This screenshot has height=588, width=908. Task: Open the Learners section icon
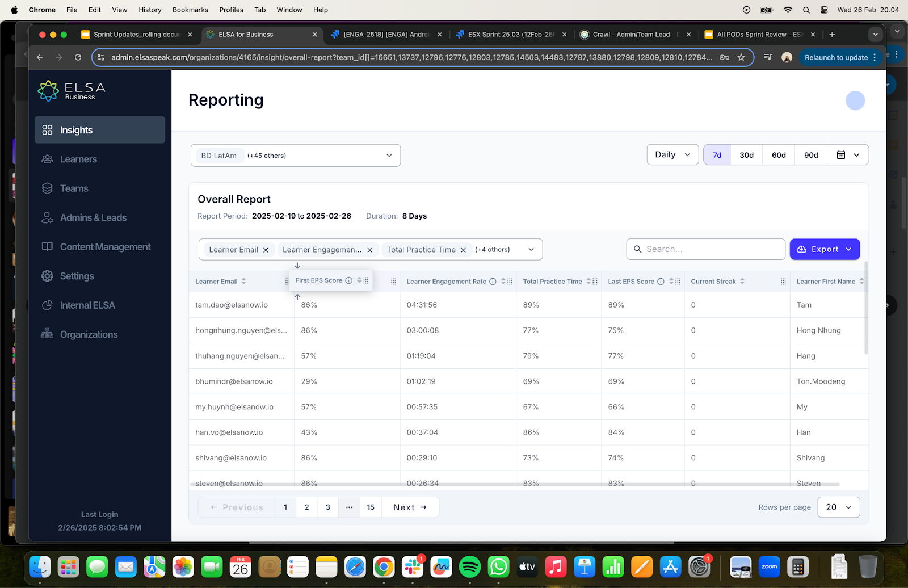(x=47, y=159)
